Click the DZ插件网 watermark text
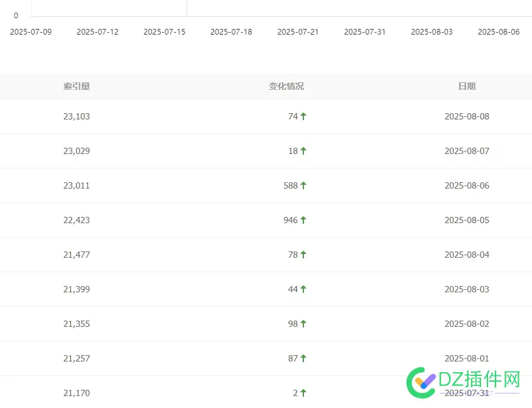Screen dimensions: 532x408 [x=479, y=379]
